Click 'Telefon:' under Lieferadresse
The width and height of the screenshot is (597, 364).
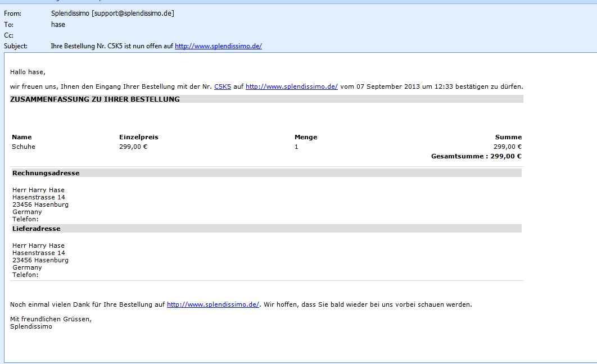pyautogui.click(x=25, y=275)
